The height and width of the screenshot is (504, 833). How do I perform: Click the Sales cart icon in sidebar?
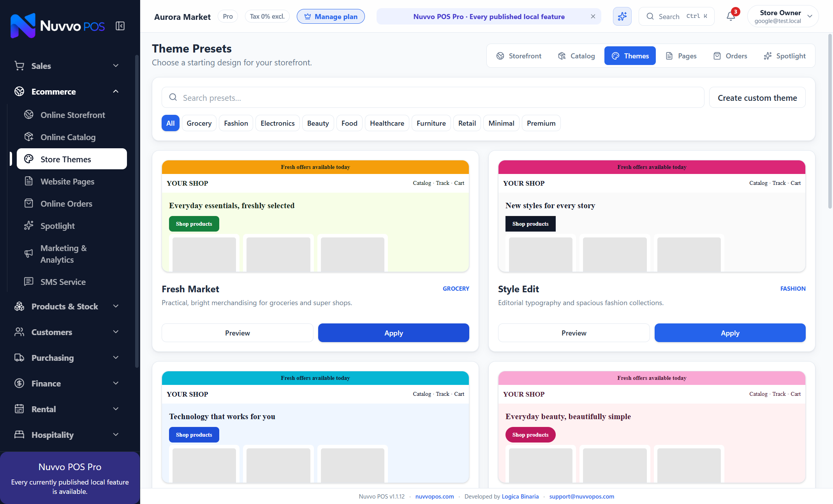click(x=19, y=66)
